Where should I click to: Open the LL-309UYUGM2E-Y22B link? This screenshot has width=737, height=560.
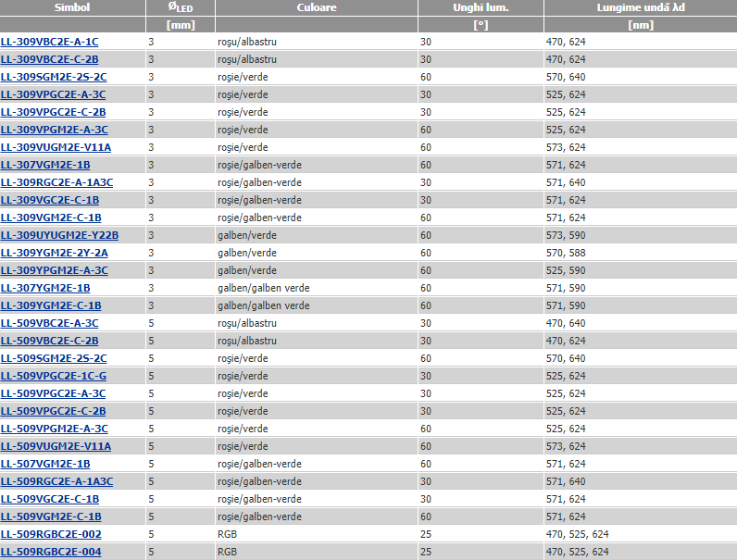[x=59, y=235]
